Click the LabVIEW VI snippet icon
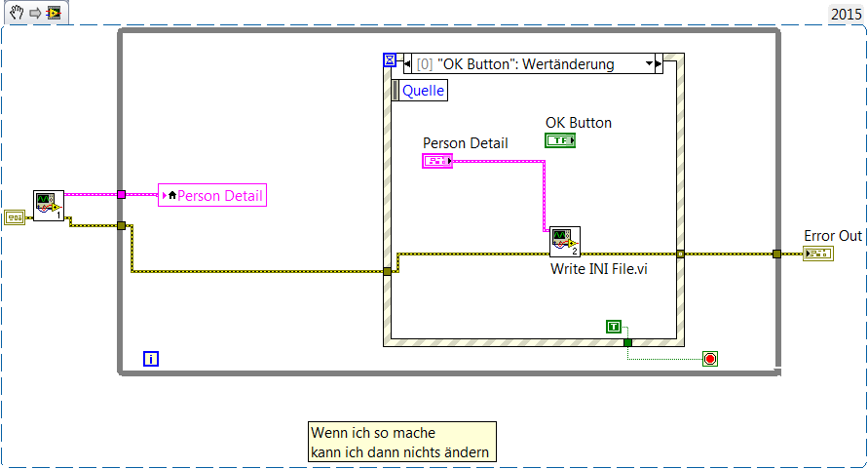The width and height of the screenshot is (868, 469). [x=54, y=13]
